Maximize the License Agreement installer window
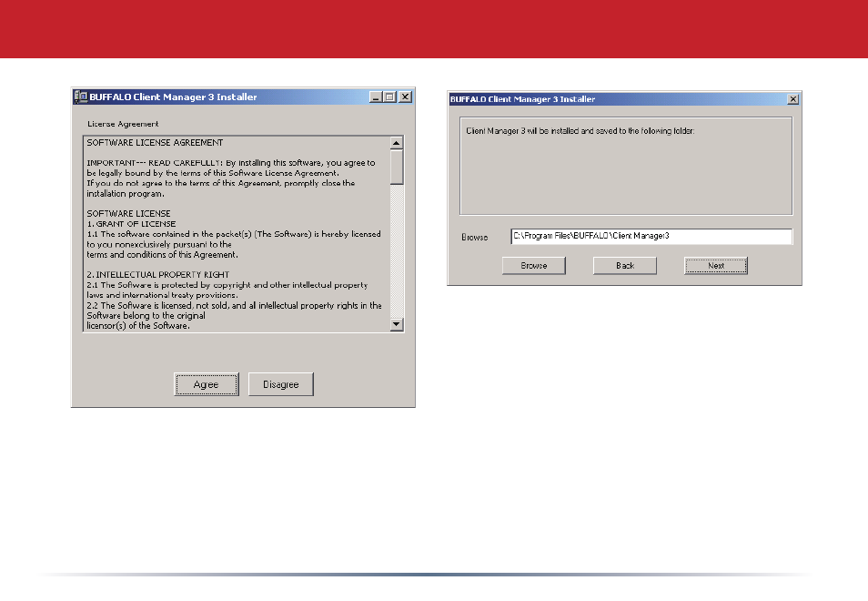 coord(389,97)
